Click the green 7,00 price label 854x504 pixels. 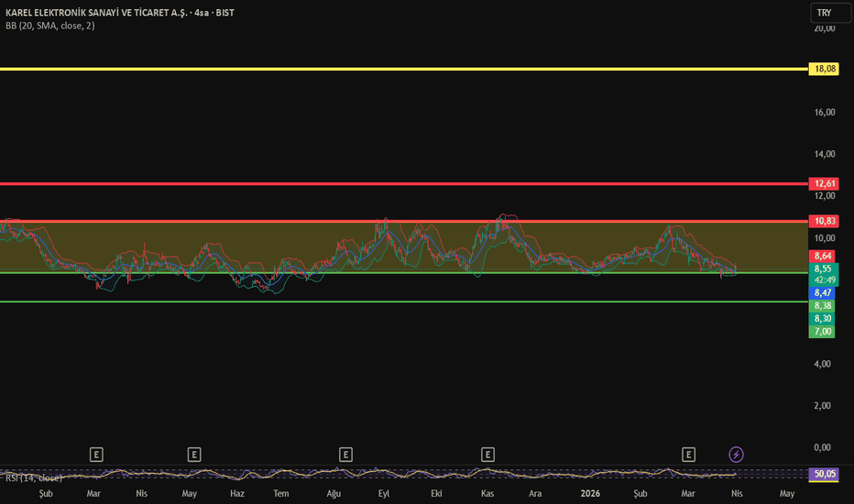tap(823, 332)
